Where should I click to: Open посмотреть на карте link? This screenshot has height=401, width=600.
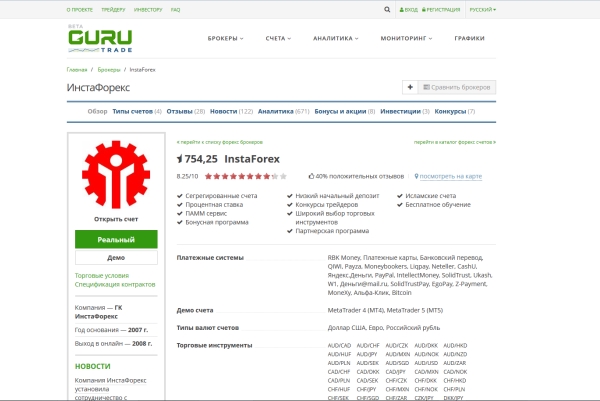[x=451, y=176]
